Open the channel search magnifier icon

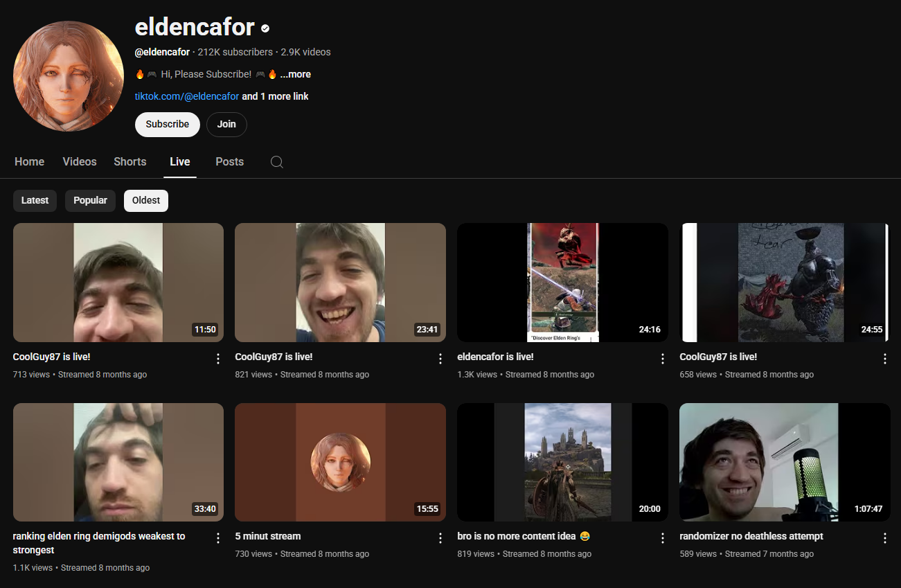tap(277, 162)
